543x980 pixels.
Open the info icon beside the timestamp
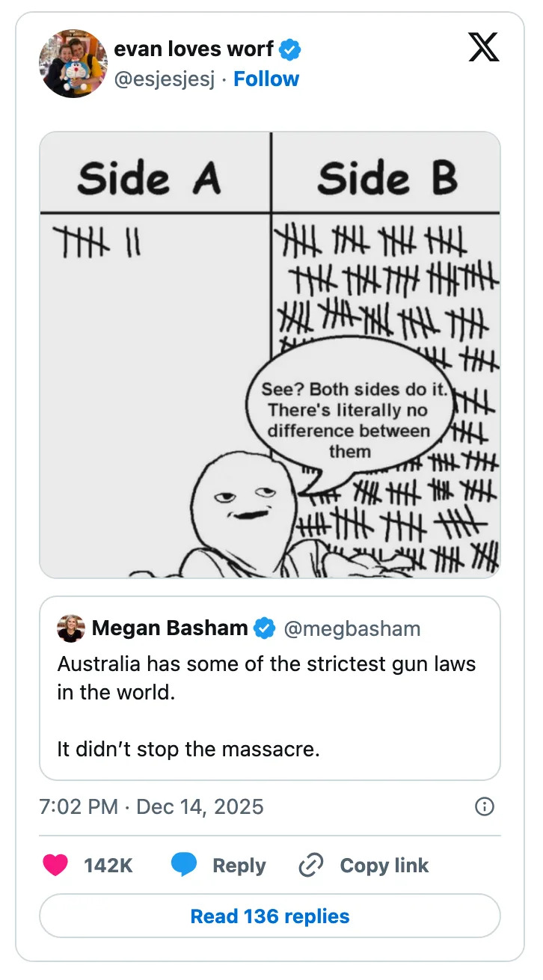(485, 806)
